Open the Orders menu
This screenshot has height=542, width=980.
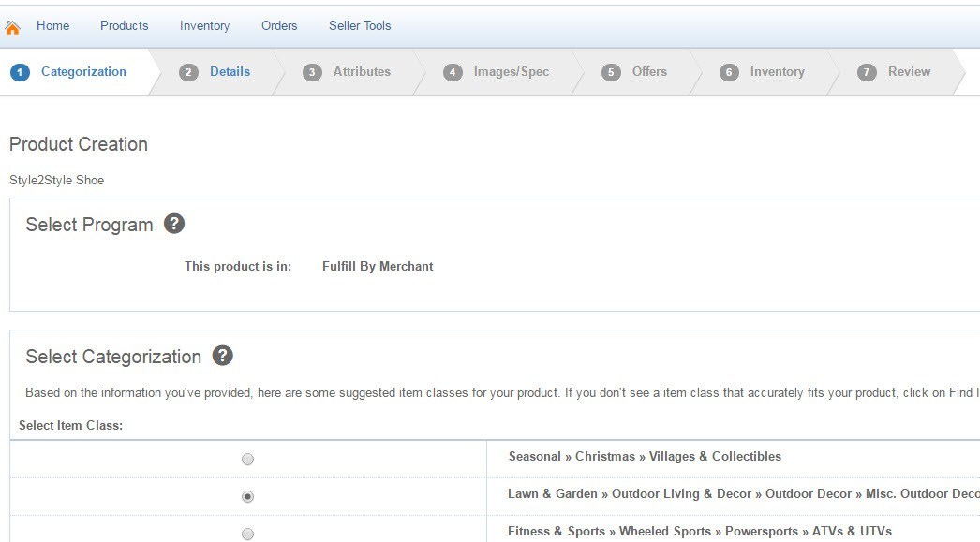[279, 25]
